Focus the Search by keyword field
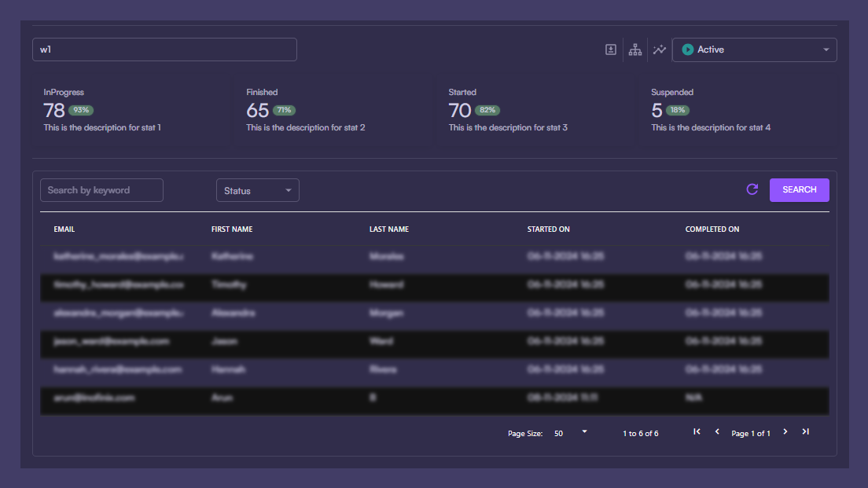 (x=101, y=190)
